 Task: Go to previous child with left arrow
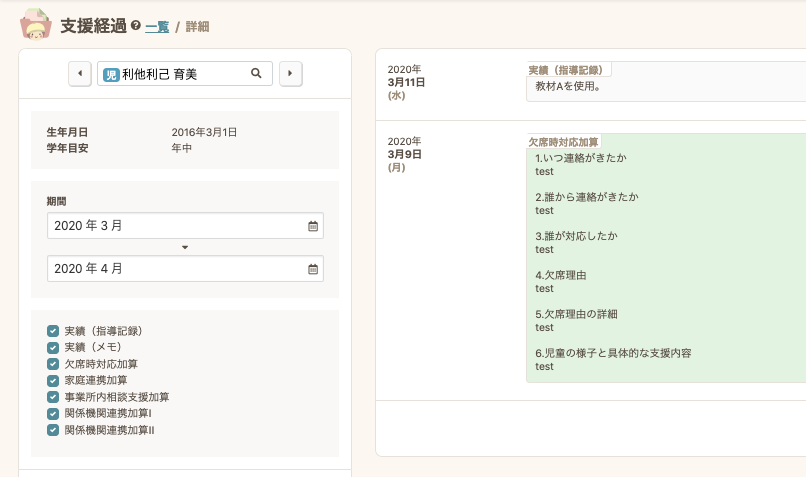80,73
